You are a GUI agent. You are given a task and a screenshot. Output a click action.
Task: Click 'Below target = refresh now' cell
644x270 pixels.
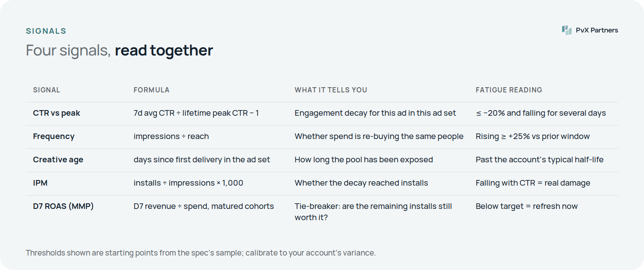tap(527, 207)
